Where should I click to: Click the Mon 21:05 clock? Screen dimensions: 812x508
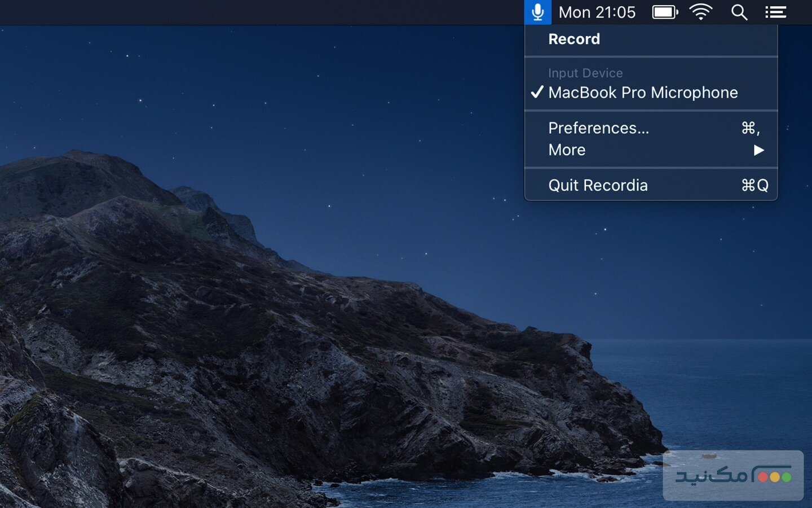point(597,12)
